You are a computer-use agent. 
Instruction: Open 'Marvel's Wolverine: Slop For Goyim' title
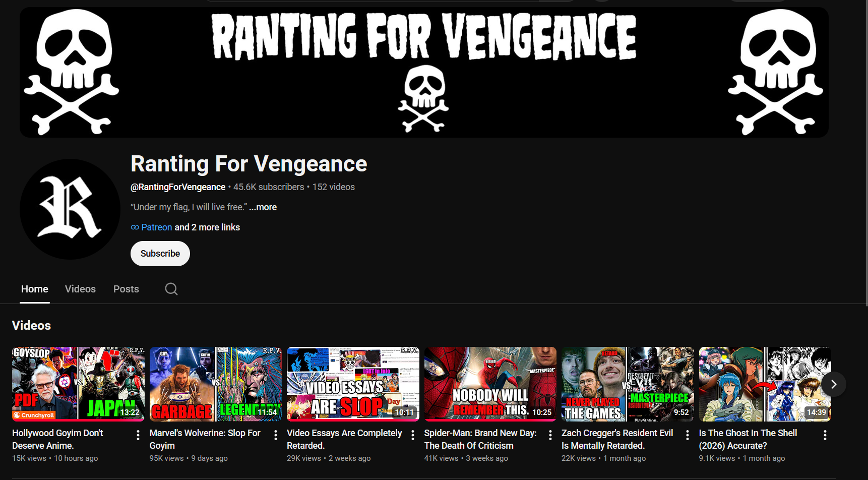[x=205, y=439]
